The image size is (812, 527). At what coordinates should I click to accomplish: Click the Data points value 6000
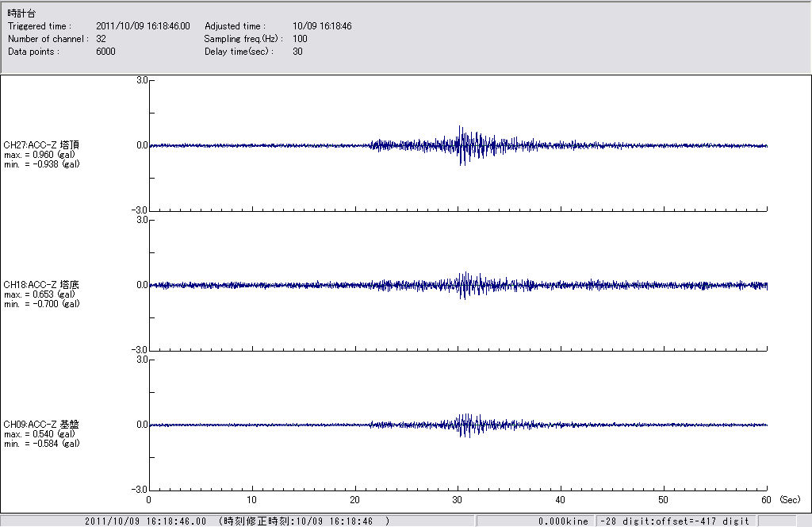(105, 52)
